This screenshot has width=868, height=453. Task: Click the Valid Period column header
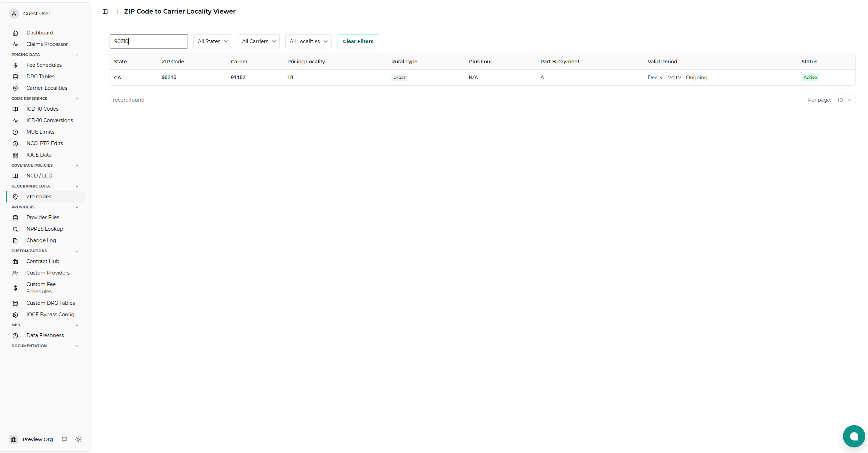coord(662,62)
